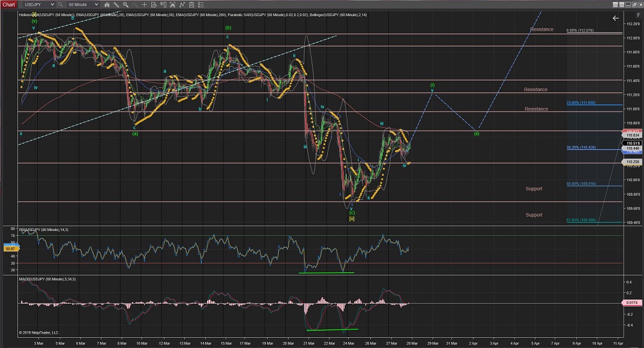Click the zoom out magnifier icon
644x348 pixels.
pos(134,5)
